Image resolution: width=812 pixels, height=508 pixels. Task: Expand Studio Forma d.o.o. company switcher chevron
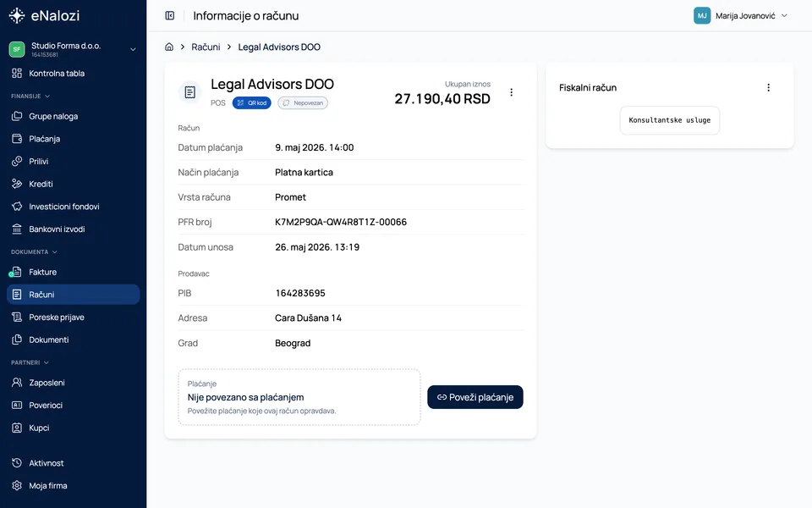pos(133,49)
